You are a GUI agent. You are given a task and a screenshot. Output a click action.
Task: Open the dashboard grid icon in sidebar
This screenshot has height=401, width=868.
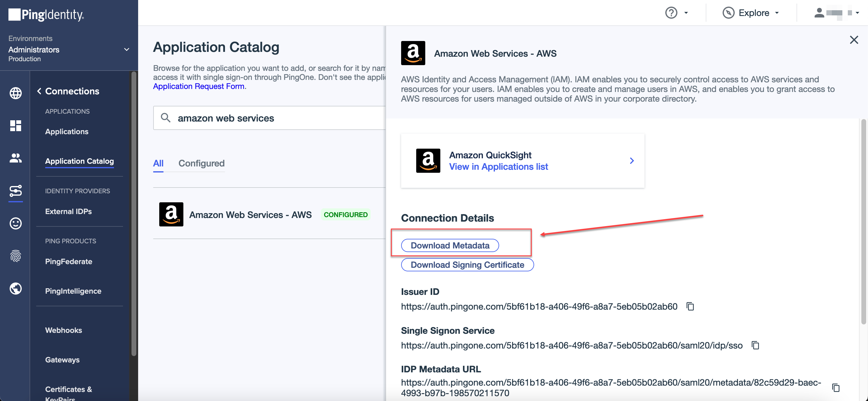pos(15,126)
